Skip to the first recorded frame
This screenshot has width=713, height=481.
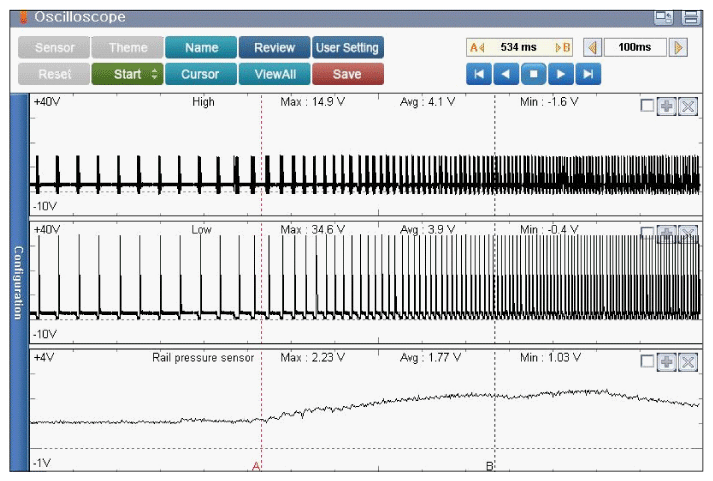coord(479,74)
